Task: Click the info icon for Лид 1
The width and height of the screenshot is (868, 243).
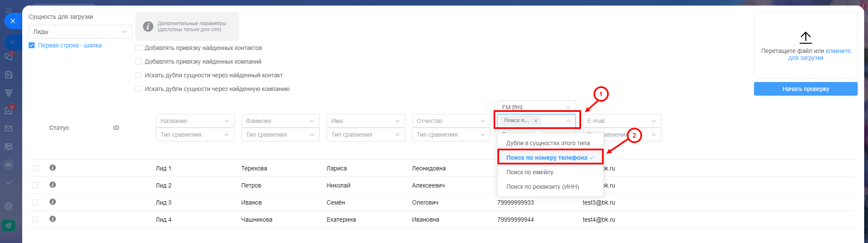Action: tap(53, 168)
